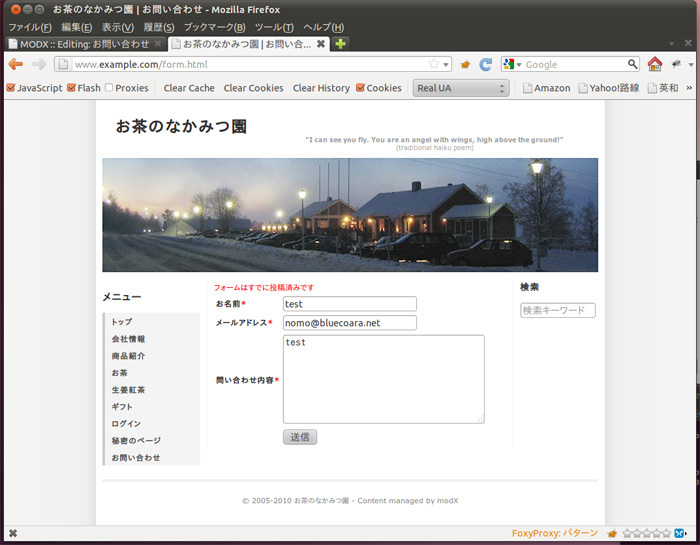700x545 pixels.
Task: Close the MODX Editing tab
Action: (158, 44)
